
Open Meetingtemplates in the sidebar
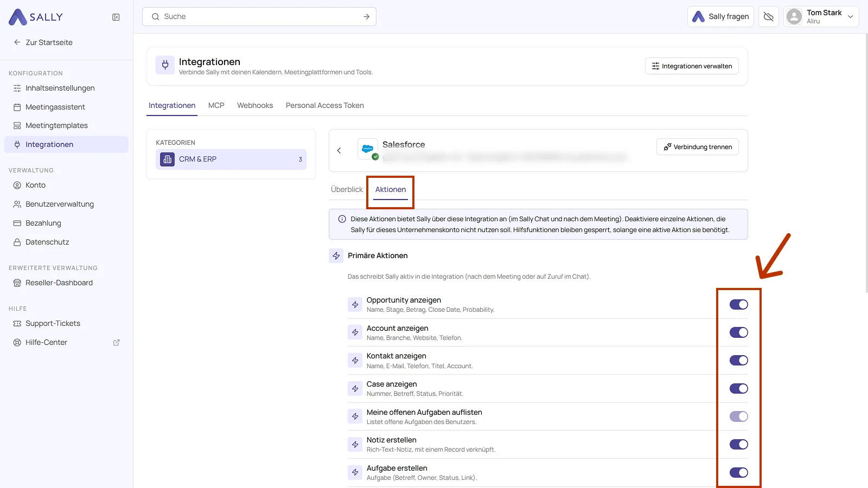point(66,125)
